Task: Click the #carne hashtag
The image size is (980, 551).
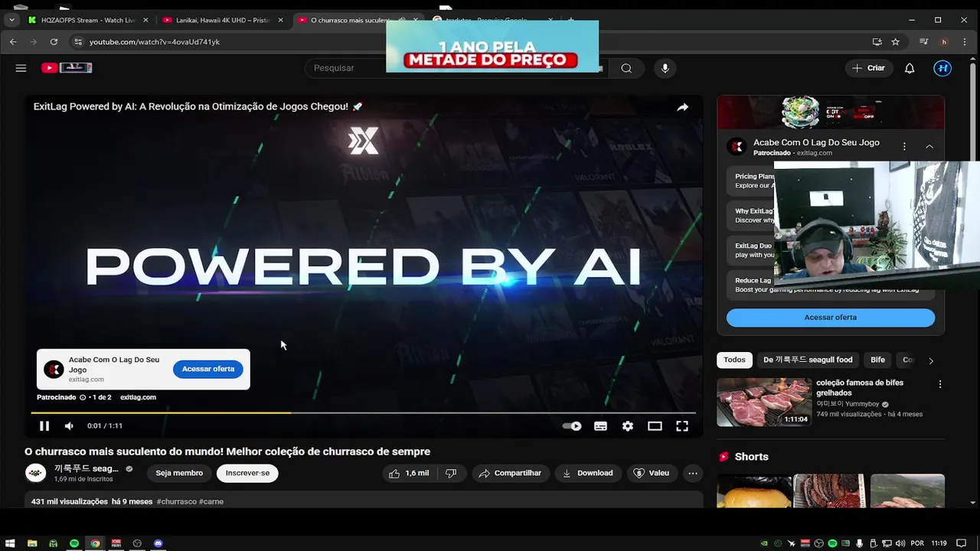Action: pos(211,502)
